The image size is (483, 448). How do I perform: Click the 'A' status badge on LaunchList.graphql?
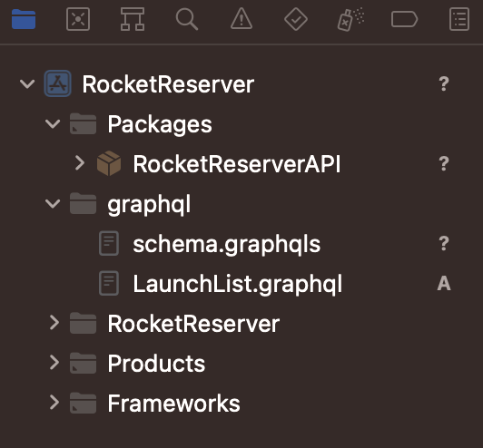pos(444,283)
